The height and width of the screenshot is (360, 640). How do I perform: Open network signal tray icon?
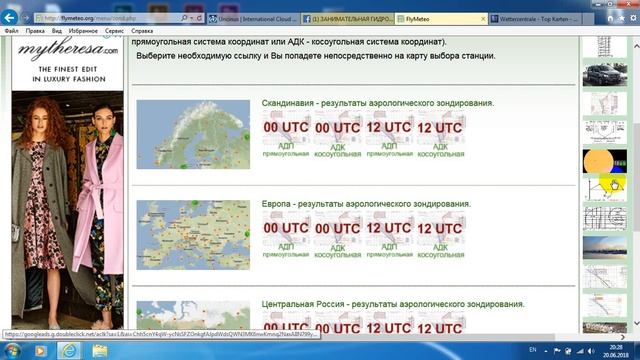580,351
